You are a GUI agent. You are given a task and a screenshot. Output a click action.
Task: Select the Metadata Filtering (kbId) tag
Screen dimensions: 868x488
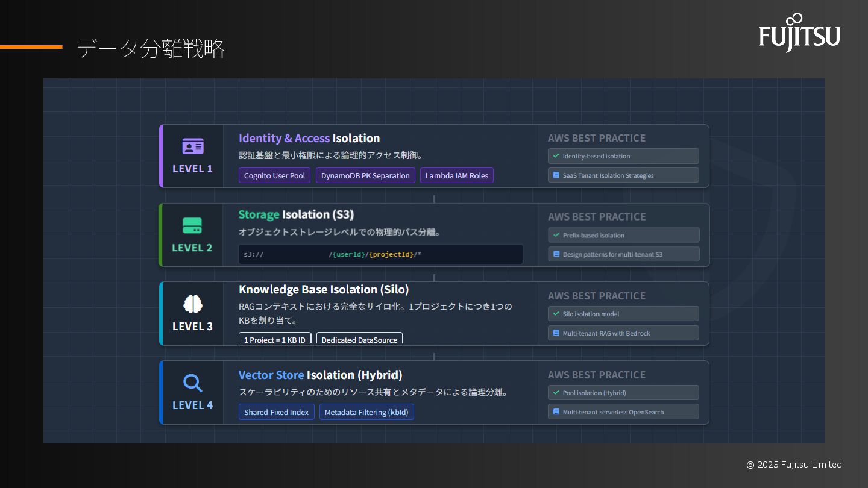tap(366, 412)
